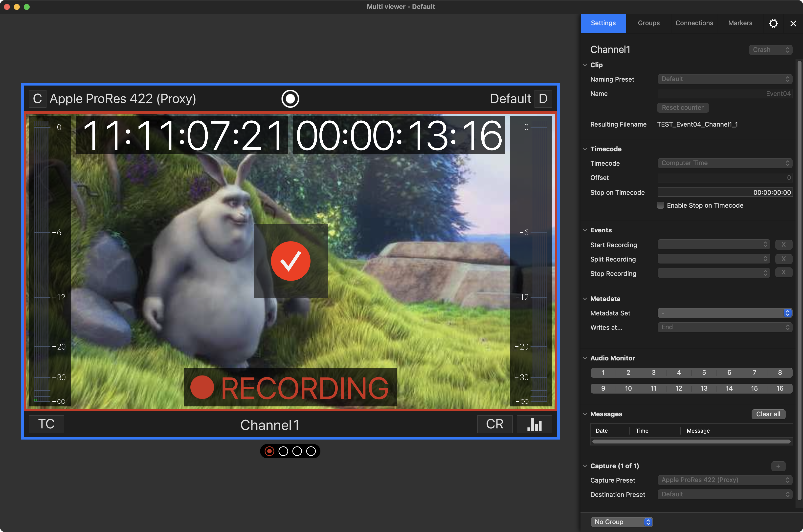Screen dimensions: 803x532
Task: Click the Offset input field
Action: (725, 178)
